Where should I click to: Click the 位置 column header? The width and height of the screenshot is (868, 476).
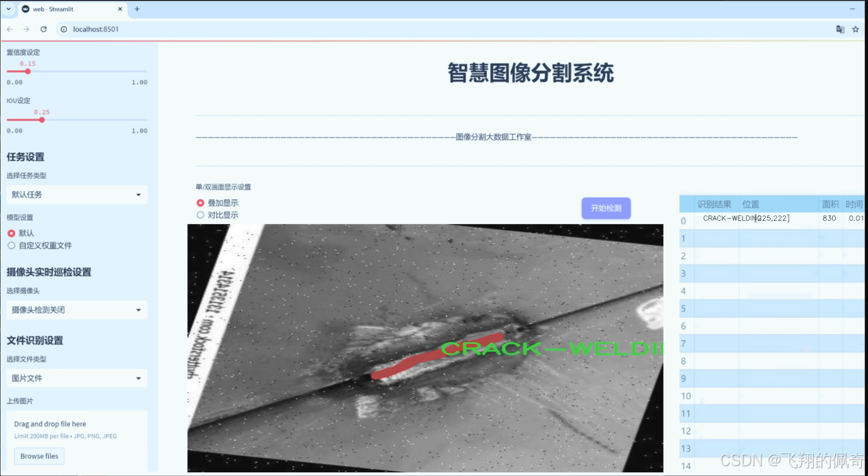[778, 205]
